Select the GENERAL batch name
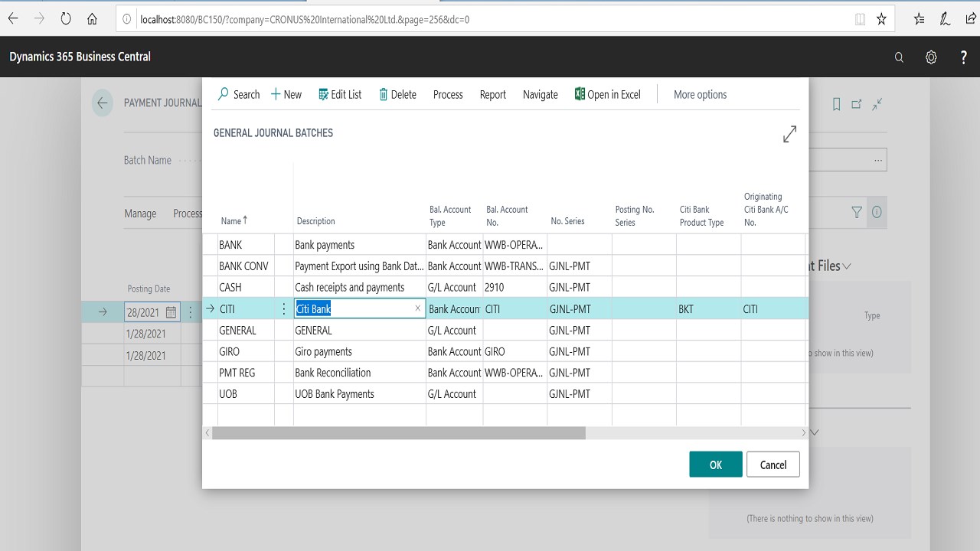980x551 pixels. tap(237, 331)
